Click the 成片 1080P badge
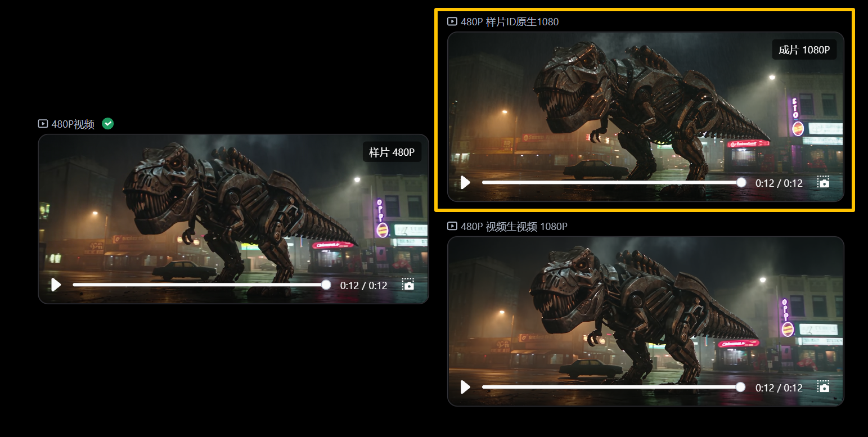Image resolution: width=868 pixels, height=437 pixels. coord(804,50)
